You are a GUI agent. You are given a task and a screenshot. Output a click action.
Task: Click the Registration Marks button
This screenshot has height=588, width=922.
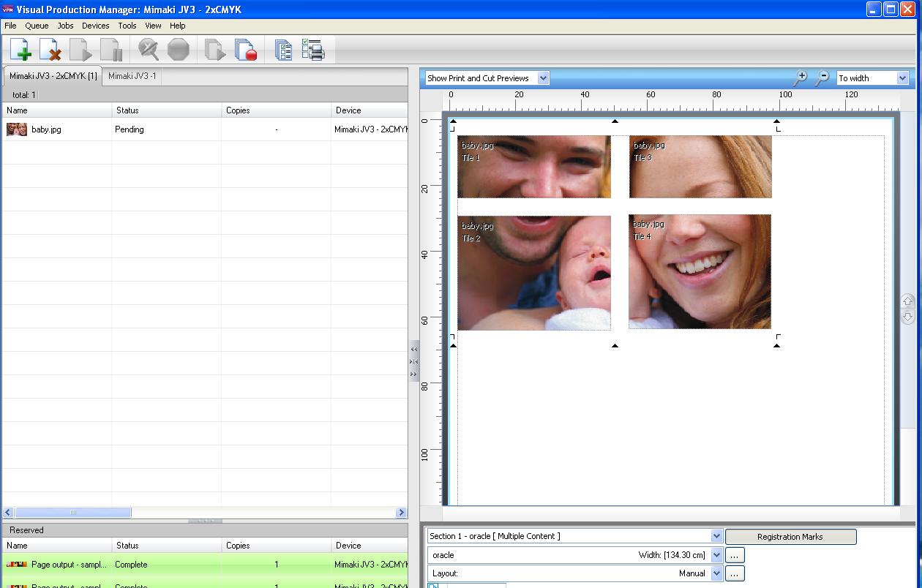pos(790,537)
